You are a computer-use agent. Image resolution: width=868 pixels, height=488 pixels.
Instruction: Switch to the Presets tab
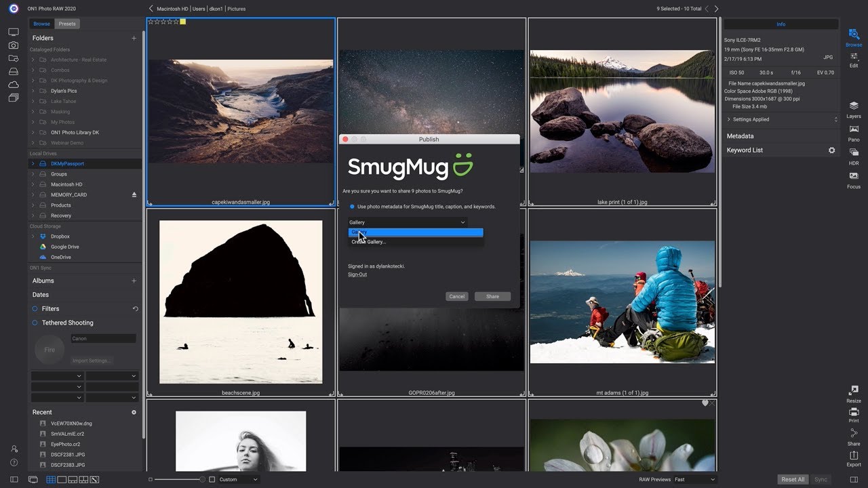(x=67, y=24)
